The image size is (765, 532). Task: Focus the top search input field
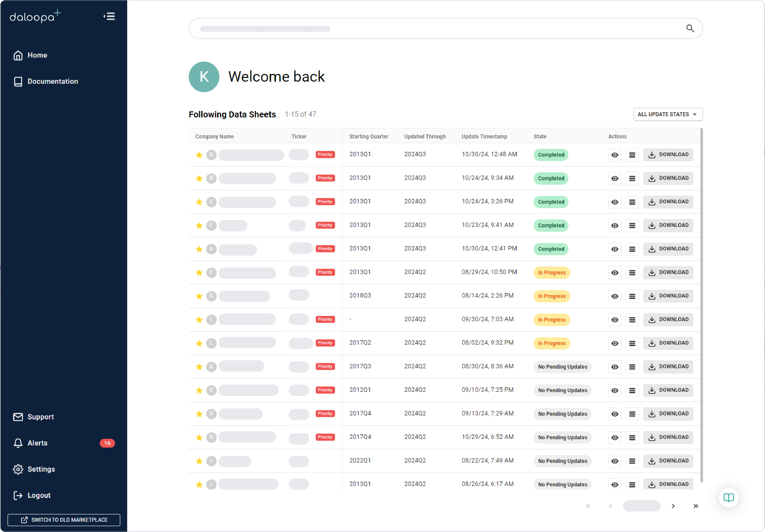(433, 29)
